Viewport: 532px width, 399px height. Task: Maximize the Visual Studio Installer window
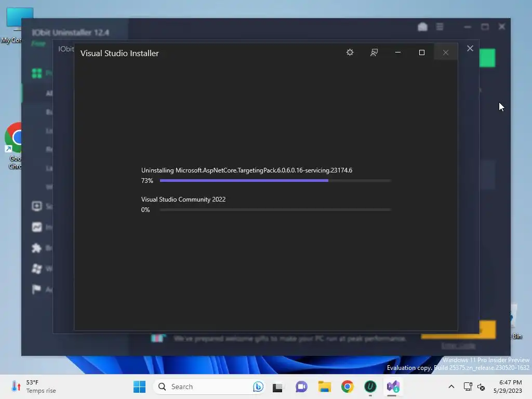pos(422,52)
